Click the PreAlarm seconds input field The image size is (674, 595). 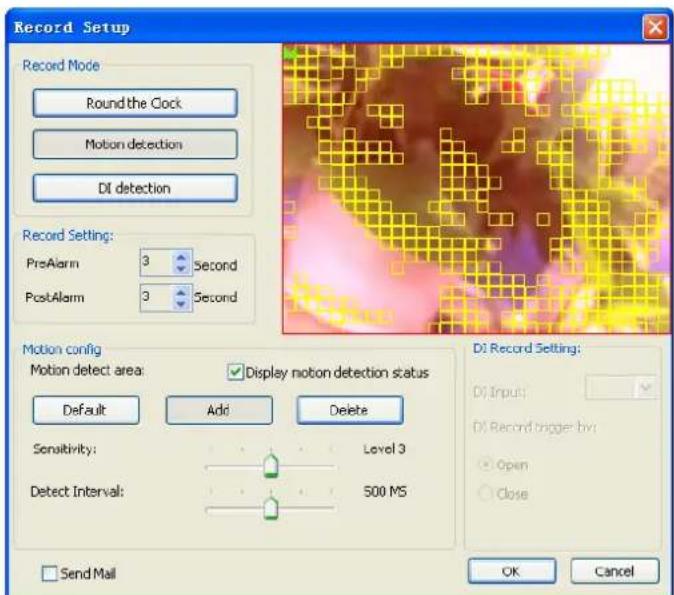(157, 262)
